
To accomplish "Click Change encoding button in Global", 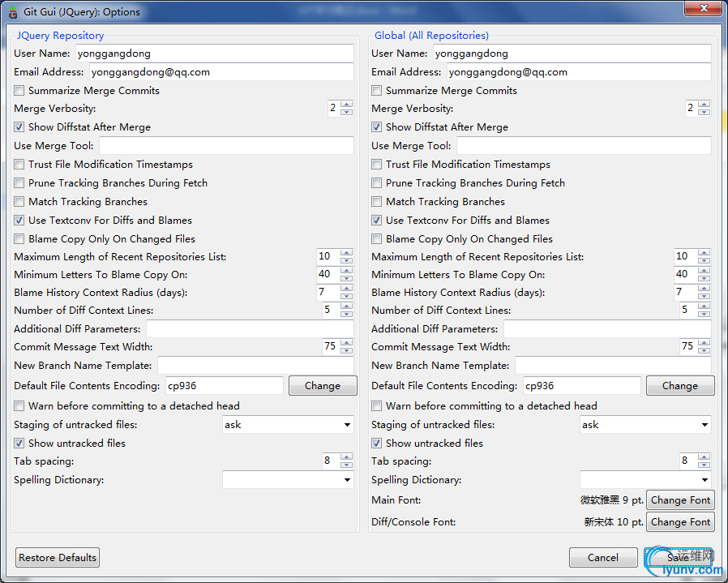I will (680, 386).
